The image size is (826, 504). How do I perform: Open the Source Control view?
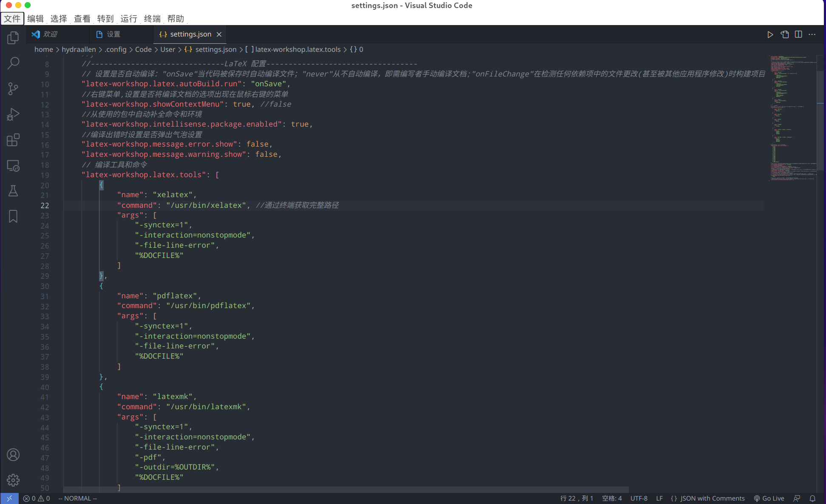13,89
